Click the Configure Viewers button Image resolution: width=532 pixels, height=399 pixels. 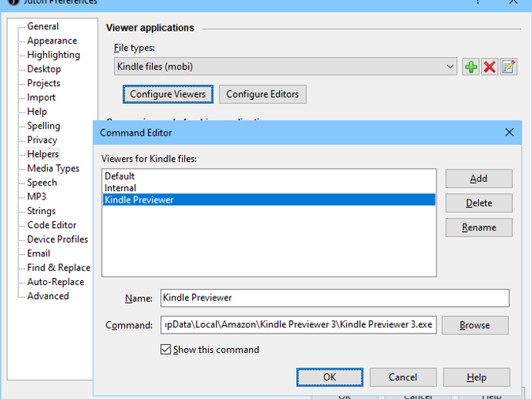pyautogui.click(x=168, y=94)
